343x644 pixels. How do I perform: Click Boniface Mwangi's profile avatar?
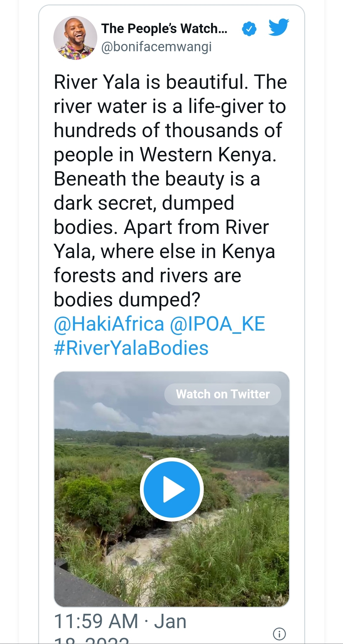click(x=75, y=38)
